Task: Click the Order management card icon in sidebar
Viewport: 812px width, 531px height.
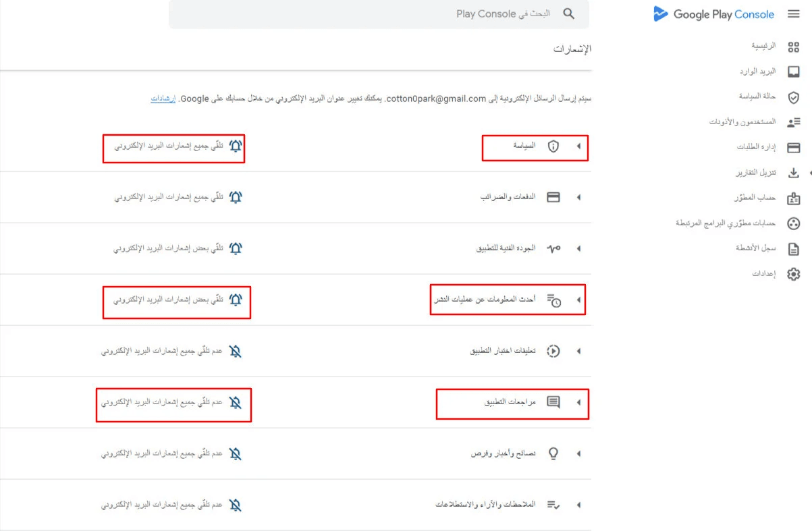Action: [x=794, y=148]
